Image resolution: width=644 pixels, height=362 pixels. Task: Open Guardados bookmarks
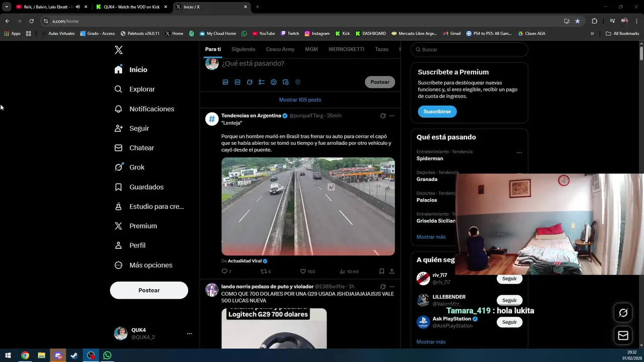pos(139,187)
